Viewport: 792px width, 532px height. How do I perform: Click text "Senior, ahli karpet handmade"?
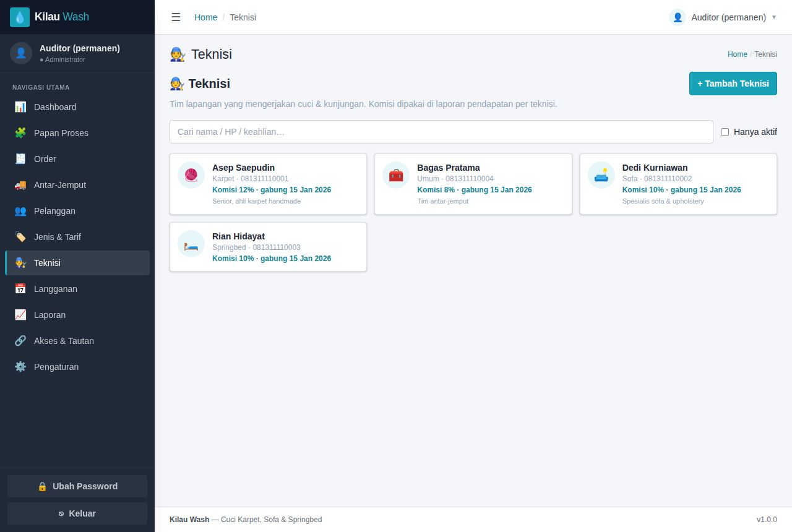[x=256, y=201]
